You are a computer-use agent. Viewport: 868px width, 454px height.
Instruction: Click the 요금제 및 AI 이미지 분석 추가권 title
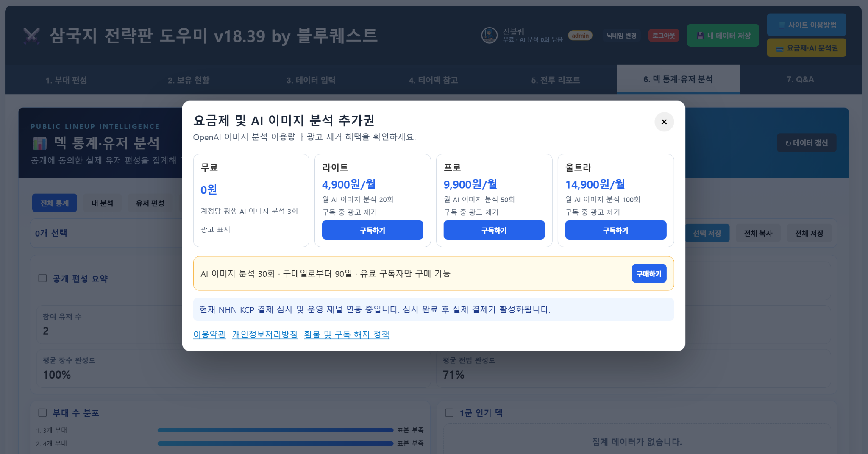pos(284,120)
